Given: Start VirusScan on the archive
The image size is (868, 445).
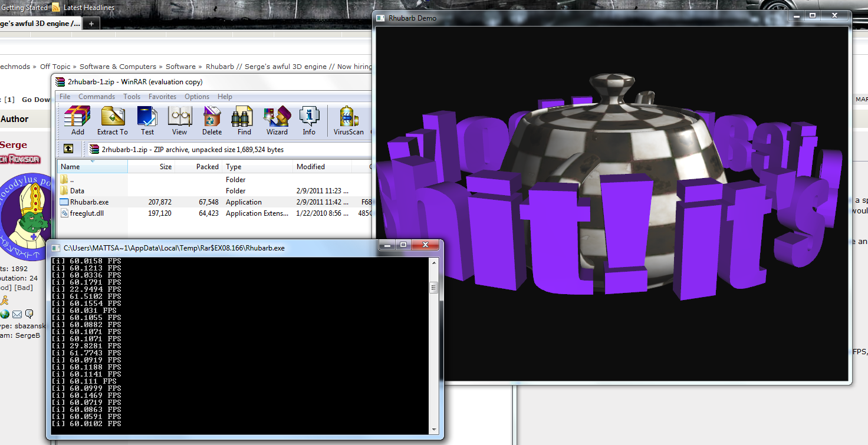Looking at the screenshot, I should 348,121.
